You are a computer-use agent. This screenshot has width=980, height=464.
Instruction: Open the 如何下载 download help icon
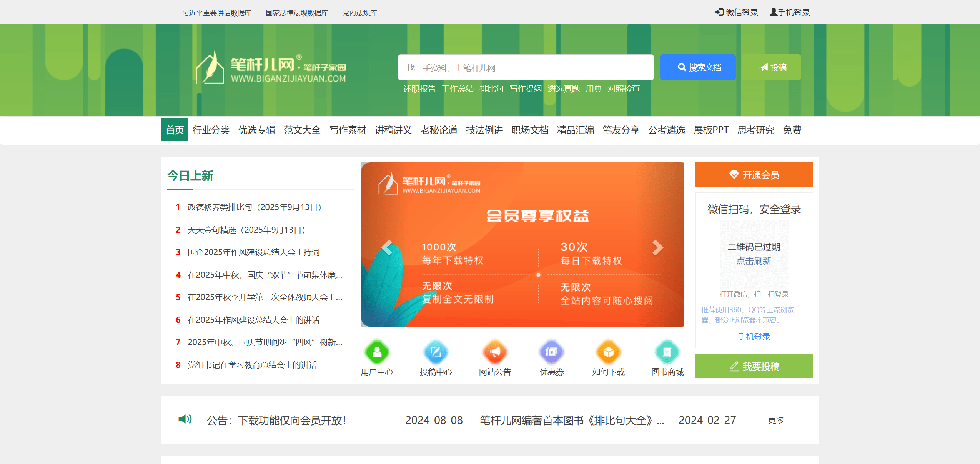(608, 352)
